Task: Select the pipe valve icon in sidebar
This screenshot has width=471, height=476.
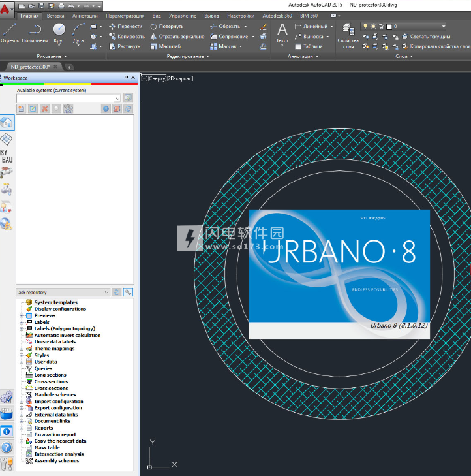Action: click(7, 173)
